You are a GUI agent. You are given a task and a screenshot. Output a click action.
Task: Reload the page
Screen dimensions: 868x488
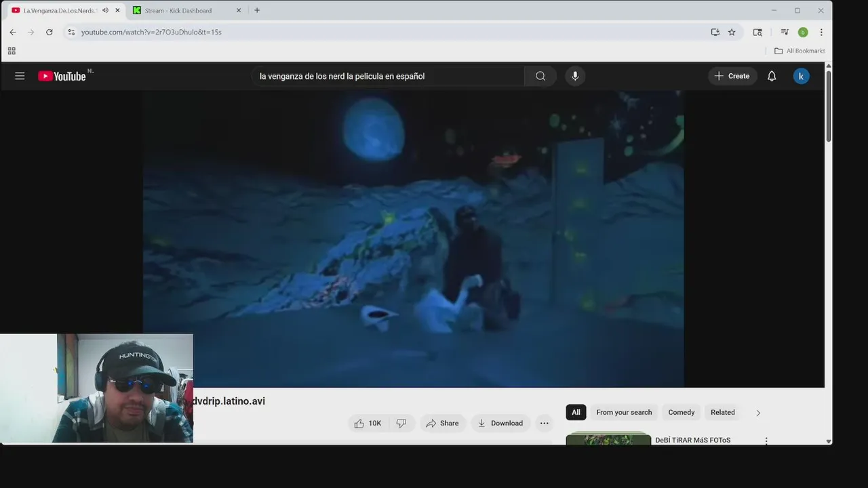click(50, 32)
